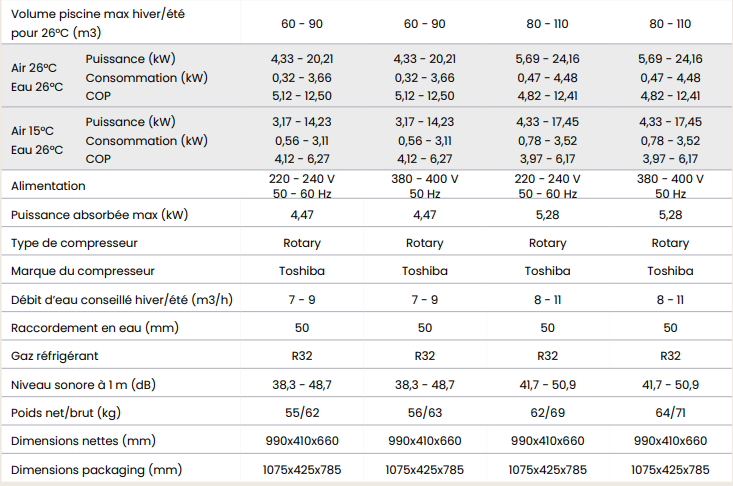Image resolution: width=733 pixels, height=486 pixels.
Task: Select the 55/62 weight value
Action: tap(302, 412)
